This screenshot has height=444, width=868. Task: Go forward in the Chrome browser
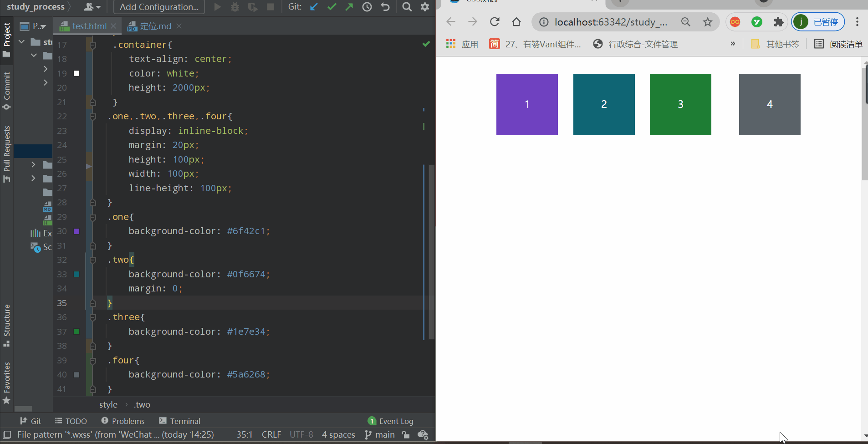click(x=473, y=22)
